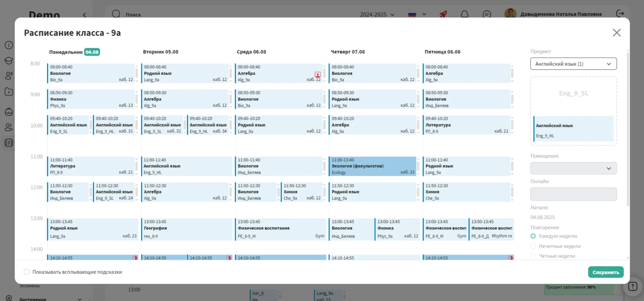Close the class schedule dialog

[x=616, y=33]
